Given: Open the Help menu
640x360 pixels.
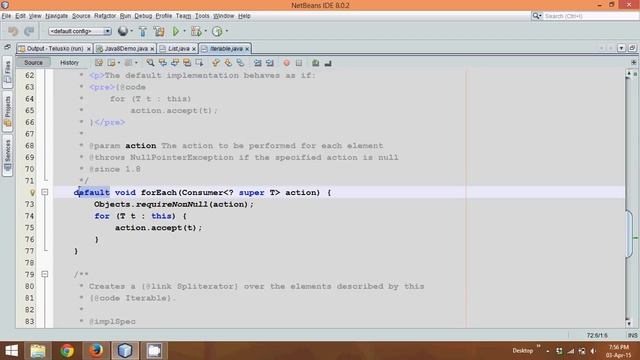Looking at the screenshot, I should [x=244, y=16].
